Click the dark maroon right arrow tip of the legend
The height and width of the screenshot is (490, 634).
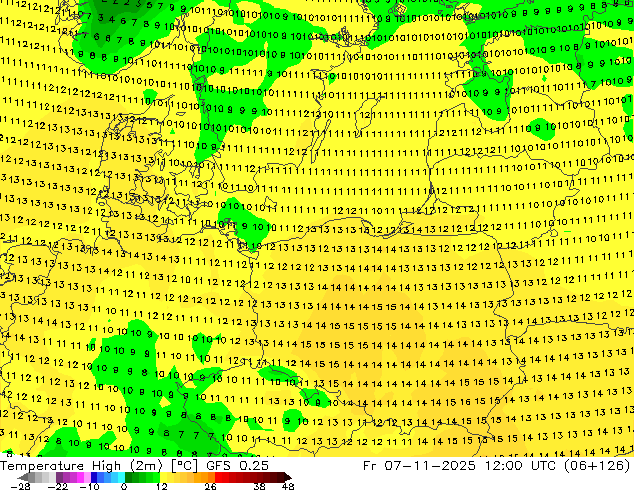pyautogui.click(x=288, y=477)
